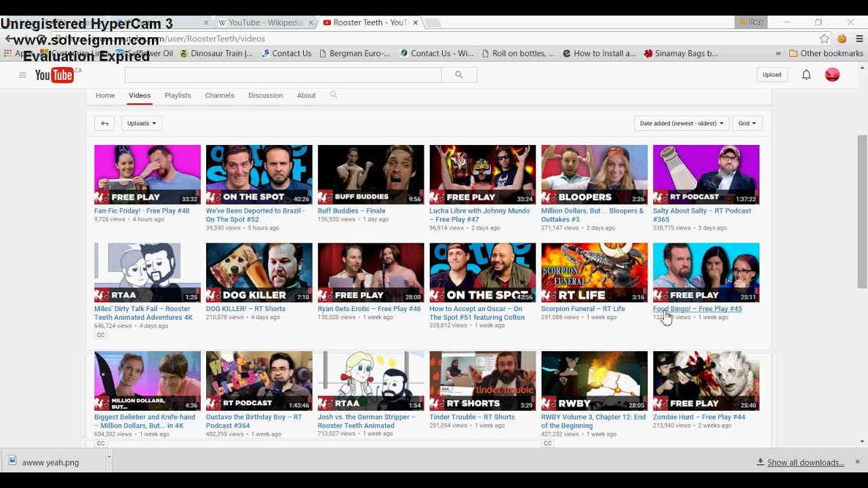Bookmark this page with the star icon
Viewport: 868px width, 488px height.
pos(824,39)
